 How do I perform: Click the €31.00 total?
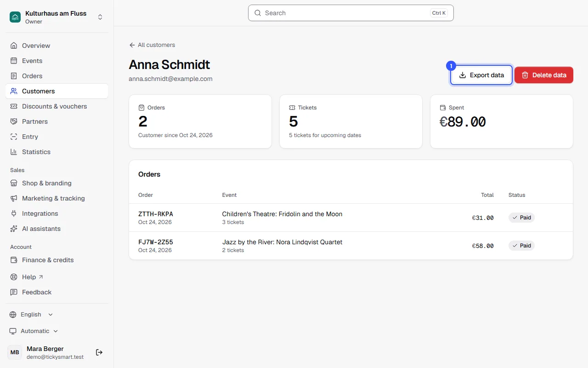[x=483, y=218]
